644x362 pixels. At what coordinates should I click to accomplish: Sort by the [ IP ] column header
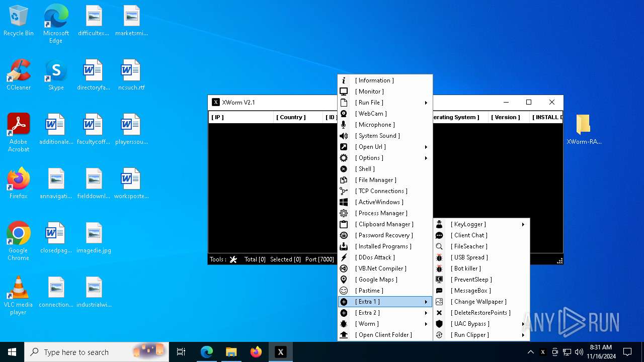tap(241, 117)
